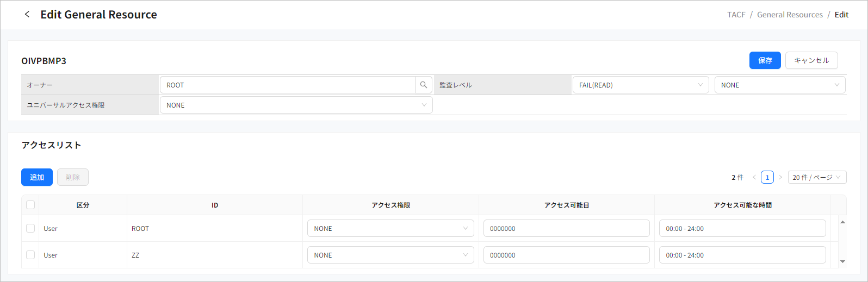Go to previous page in access list
The height and width of the screenshot is (282, 868).
[754, 178]
